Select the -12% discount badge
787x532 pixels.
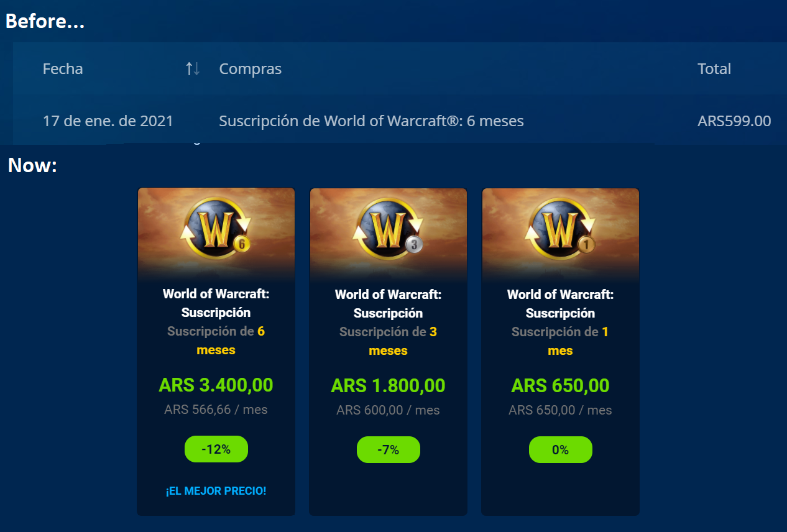(x=216, y=449)
